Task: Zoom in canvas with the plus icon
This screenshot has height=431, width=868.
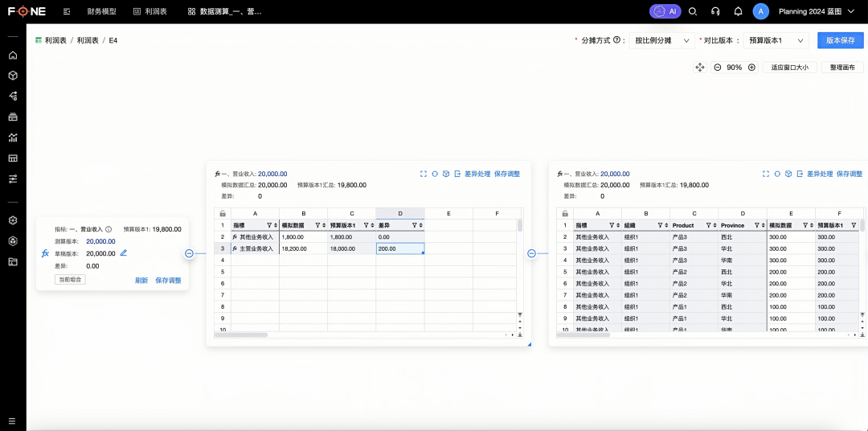Action: (x=751, y=67)
